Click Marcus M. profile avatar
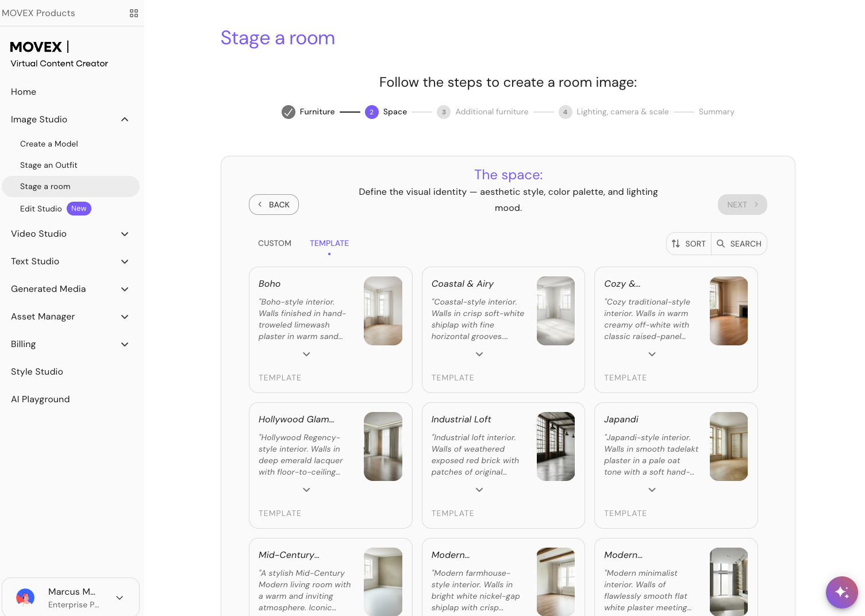865x616 pixels. pos(25,598)
